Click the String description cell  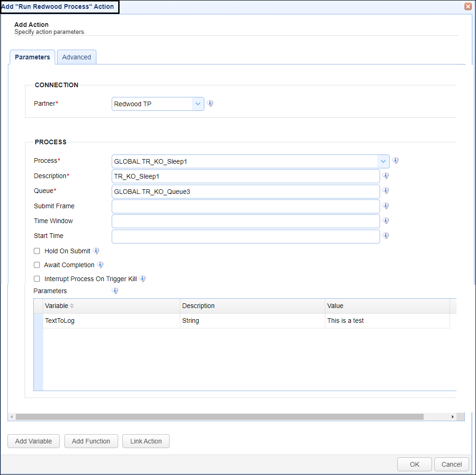click(x=253, y=321)
